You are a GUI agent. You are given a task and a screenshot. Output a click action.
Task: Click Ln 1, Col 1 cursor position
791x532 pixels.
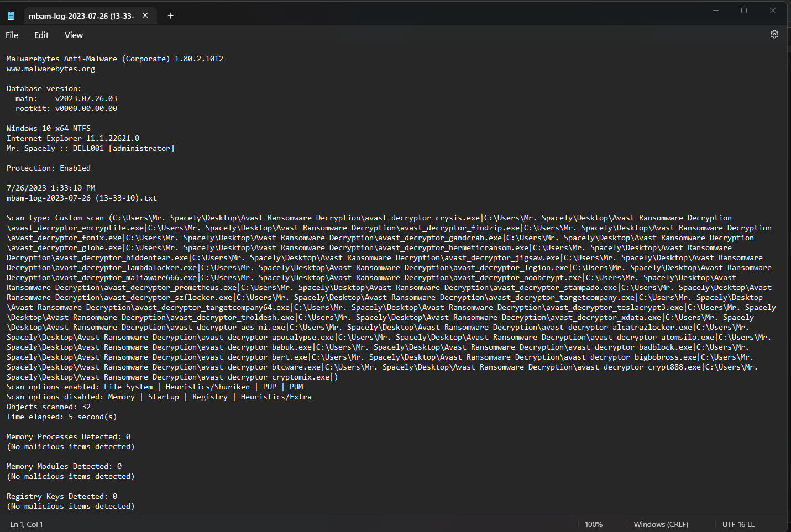coord(27,524)
